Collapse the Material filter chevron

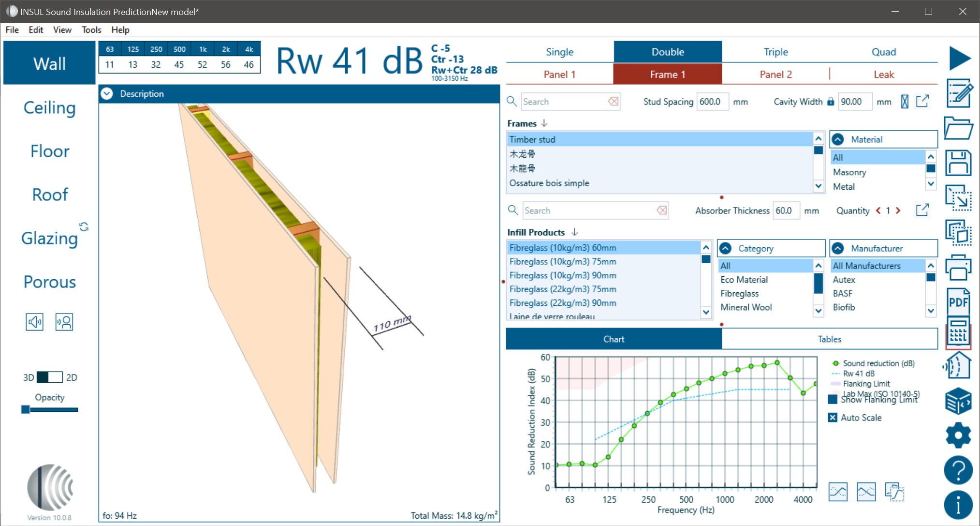[x=838, y=139]
